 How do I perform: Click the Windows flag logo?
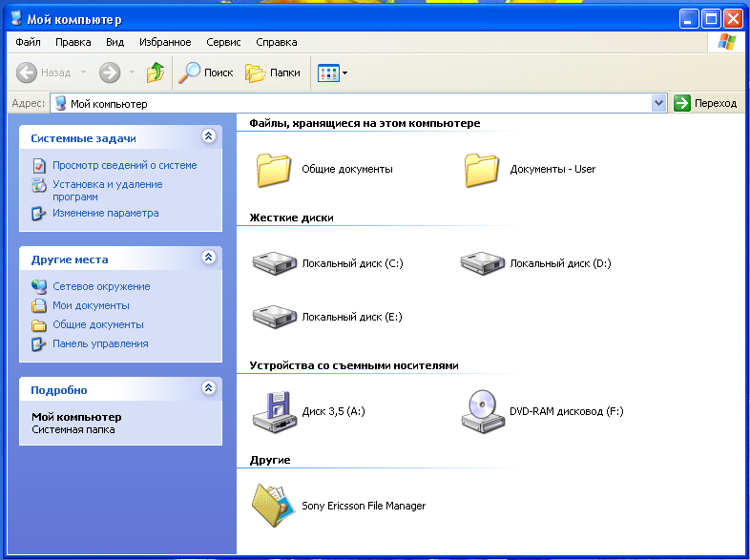(726, 42)
